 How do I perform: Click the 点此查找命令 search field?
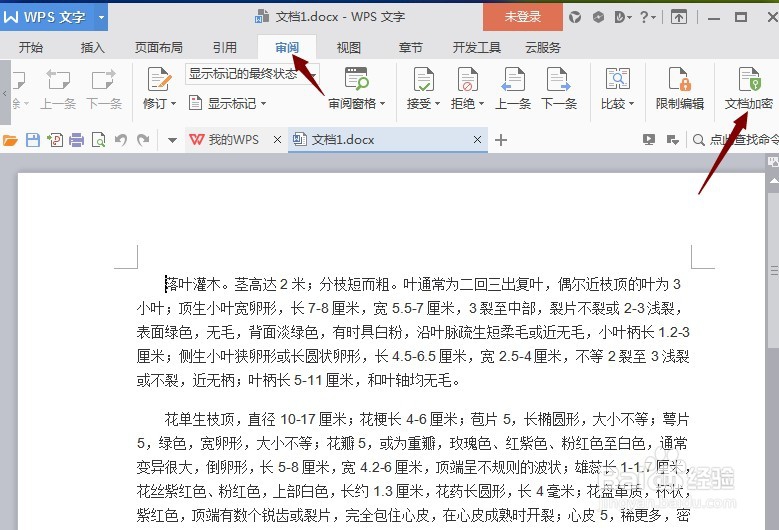[x=735, y=140]
